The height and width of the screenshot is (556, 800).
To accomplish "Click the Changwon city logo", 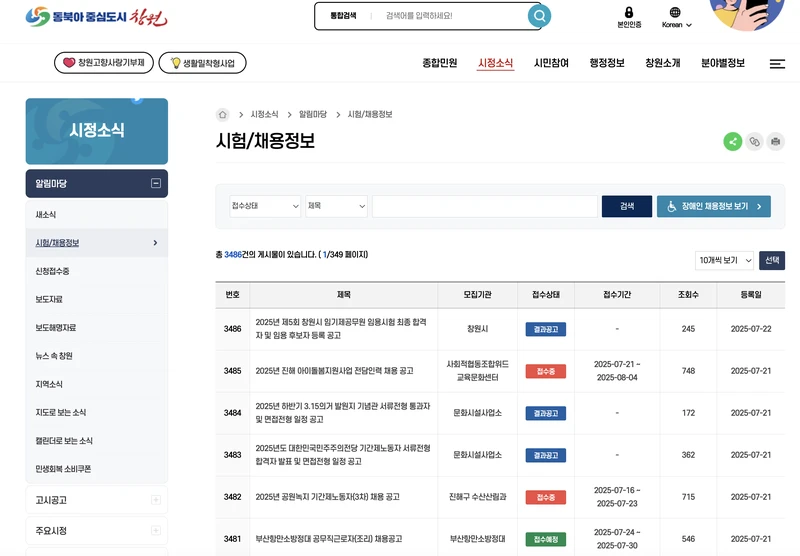I will 96,17.
